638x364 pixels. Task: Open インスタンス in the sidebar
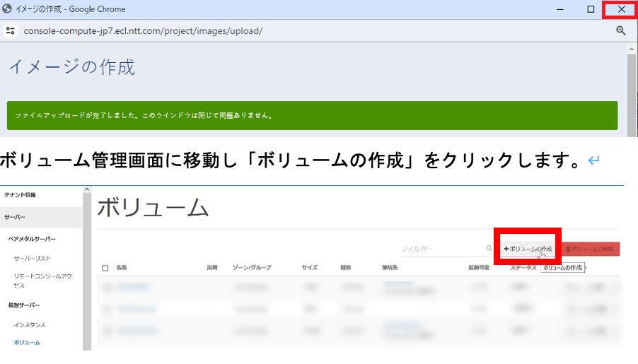pyautogui.click(x=30, y=324)
